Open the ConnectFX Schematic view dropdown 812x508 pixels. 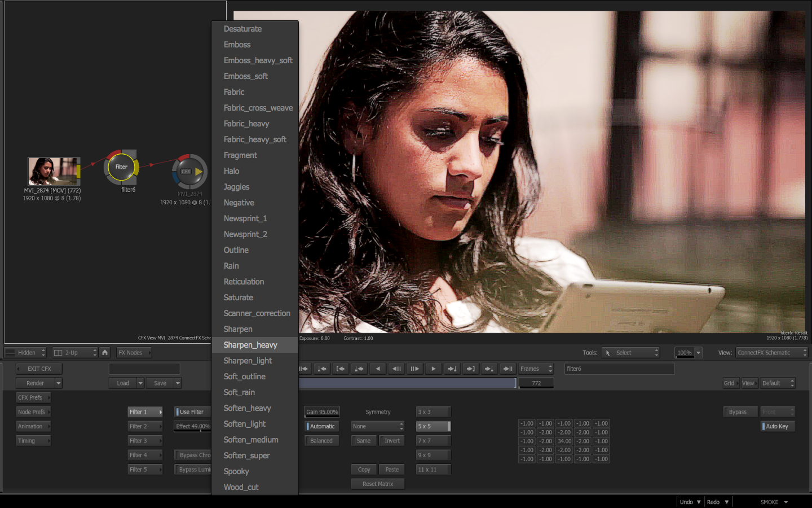(771, 353)
